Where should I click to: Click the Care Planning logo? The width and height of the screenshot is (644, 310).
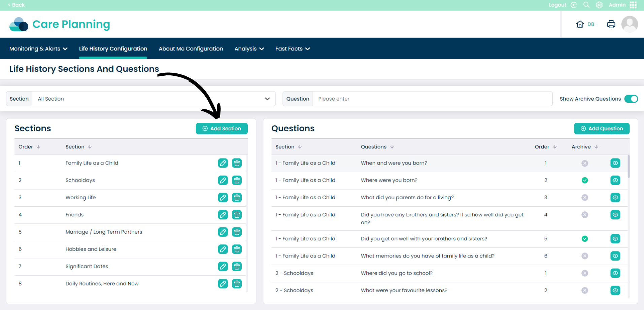point(60,24)
